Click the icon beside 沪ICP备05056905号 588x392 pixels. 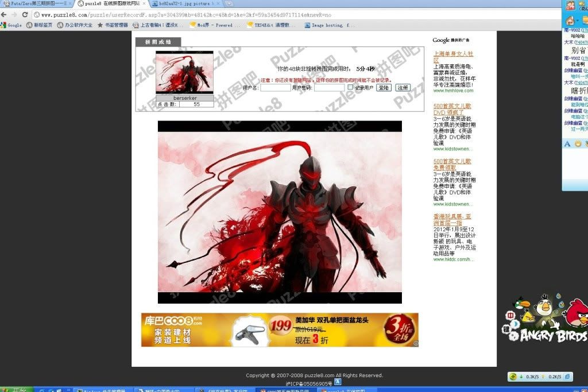tap(338, 382)
